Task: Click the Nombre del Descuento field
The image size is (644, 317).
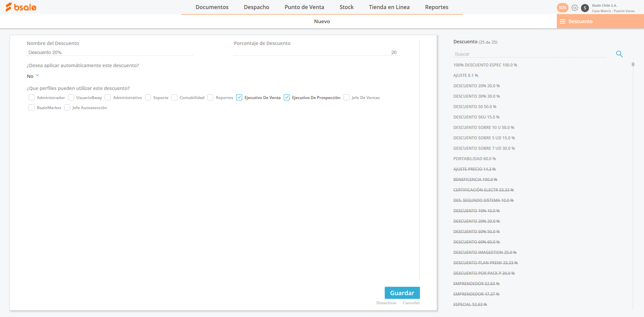Action: (110, 52)
